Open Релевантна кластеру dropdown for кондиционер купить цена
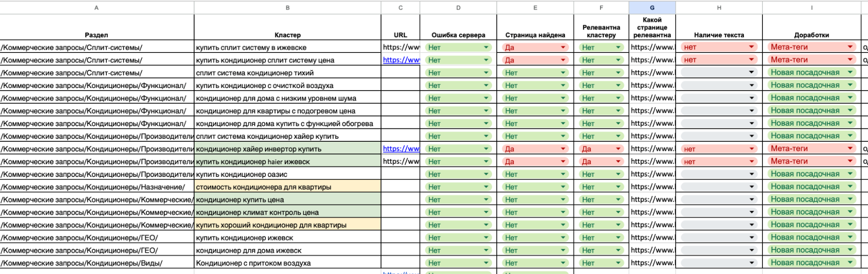868x274 pixels. (x=601, y=199)
